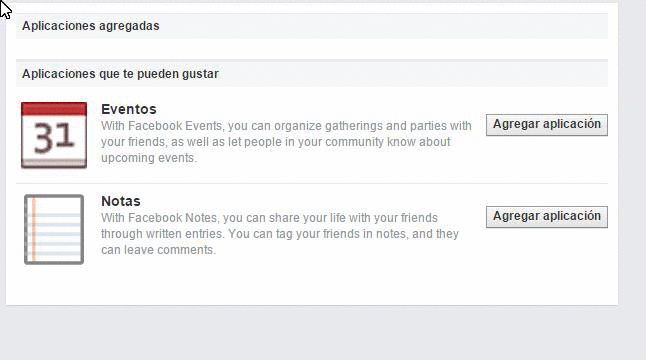Select the Aplicaciones agregadas section header

click(91, 26)
